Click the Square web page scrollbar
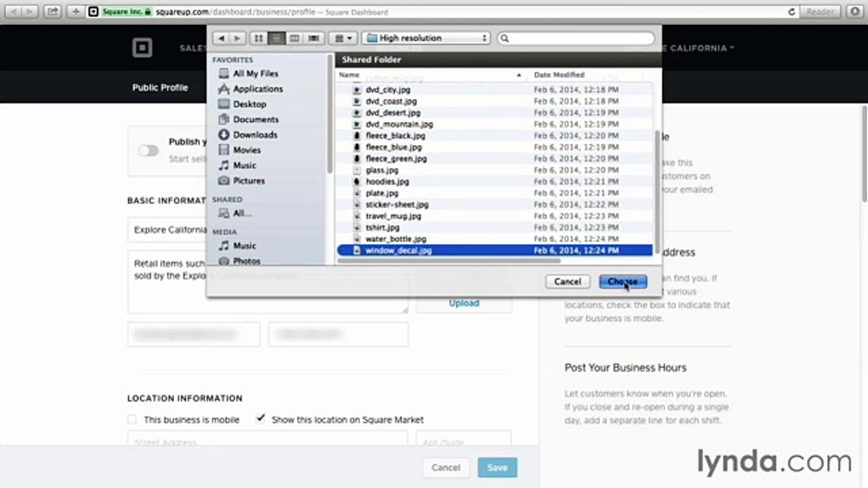 coord(864,152)
